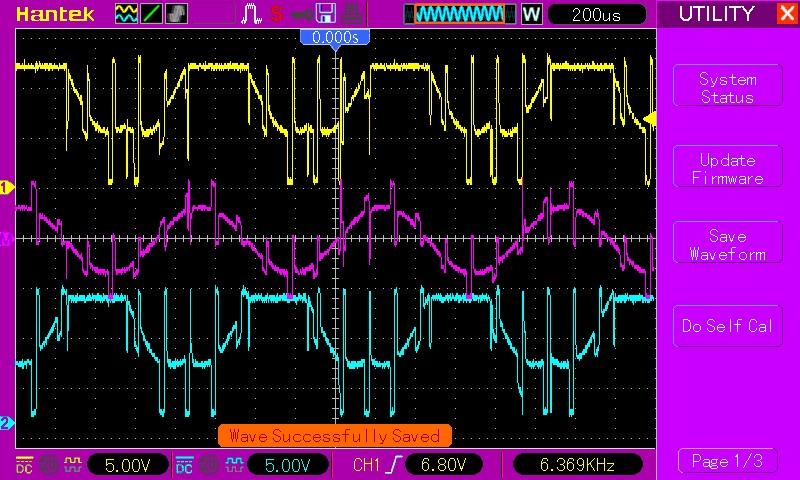The width and height of the screenshot is (800, 480).
Task: Select the yellow waveform display icon
Action: [127, 14]
